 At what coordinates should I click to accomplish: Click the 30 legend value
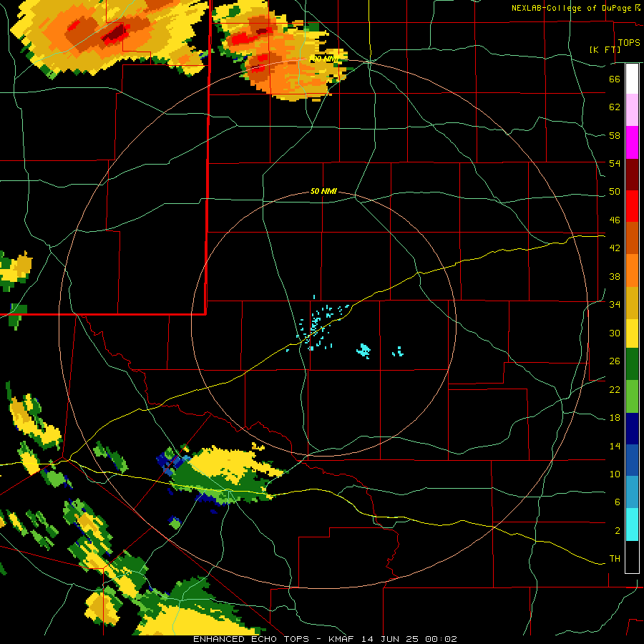click(x=615, y=333)
